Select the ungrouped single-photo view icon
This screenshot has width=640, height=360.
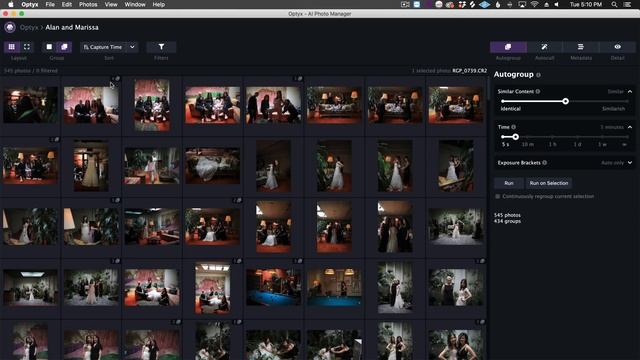[x=49, y=47]
